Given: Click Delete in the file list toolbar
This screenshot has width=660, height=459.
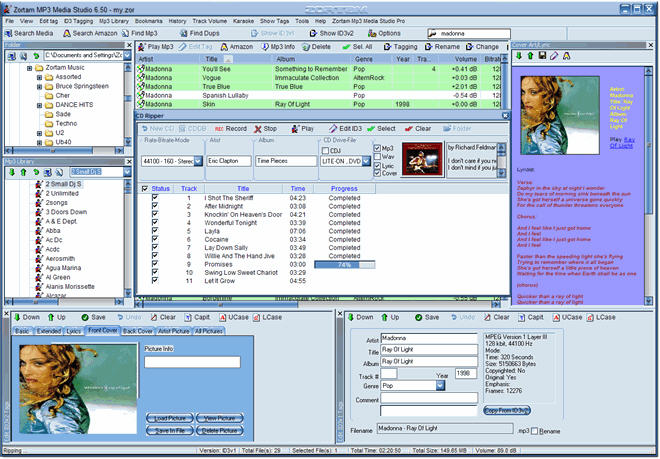Looking at the screenshot, I should click(315, 46).
